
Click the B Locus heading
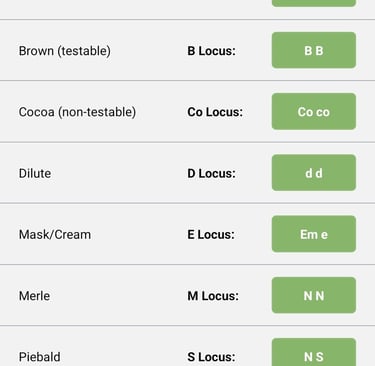click(x=211, y=51)
